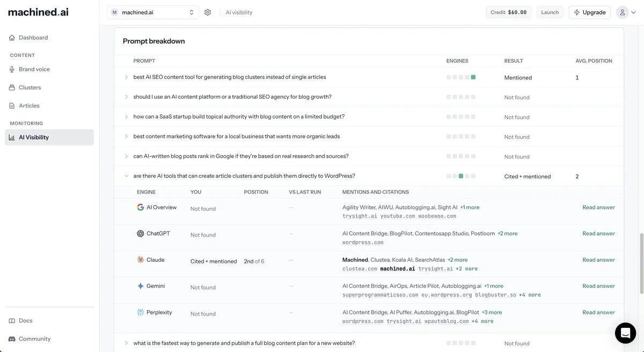Viewport: 644px width, 352px height.
Task: Click the Prompt breakdown heading
Action: [x=154, y=41]
